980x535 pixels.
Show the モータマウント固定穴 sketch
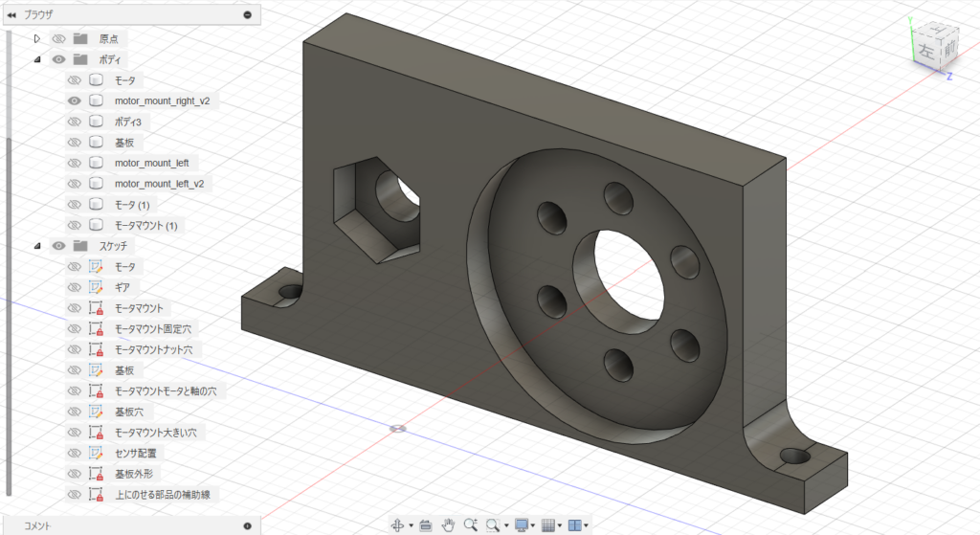(75, 328)
